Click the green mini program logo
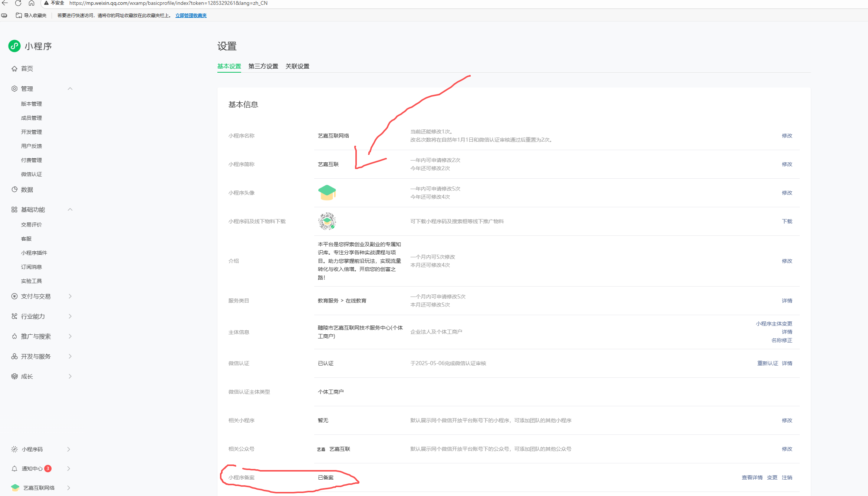Screen dimensions: 868x496 14,46
